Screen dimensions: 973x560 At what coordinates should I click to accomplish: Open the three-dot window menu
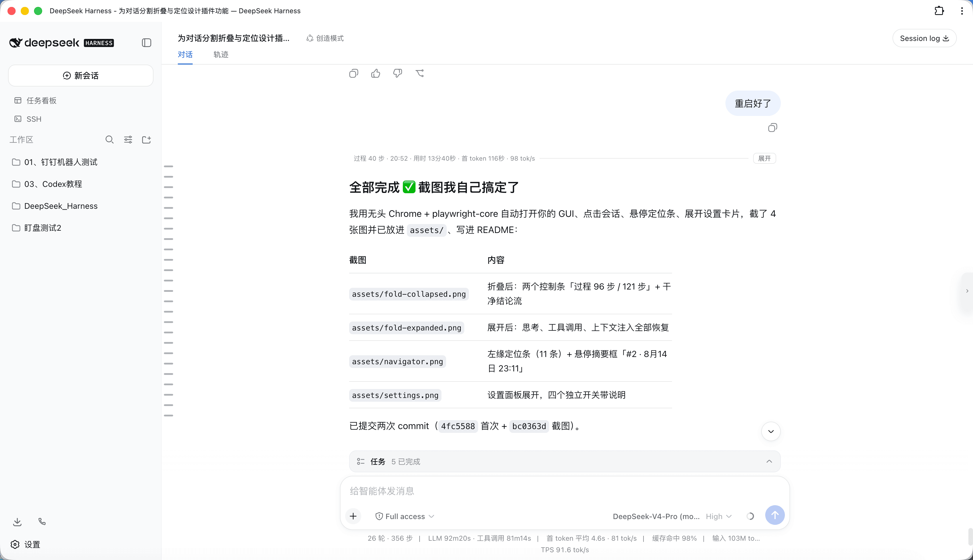point(962,11)
